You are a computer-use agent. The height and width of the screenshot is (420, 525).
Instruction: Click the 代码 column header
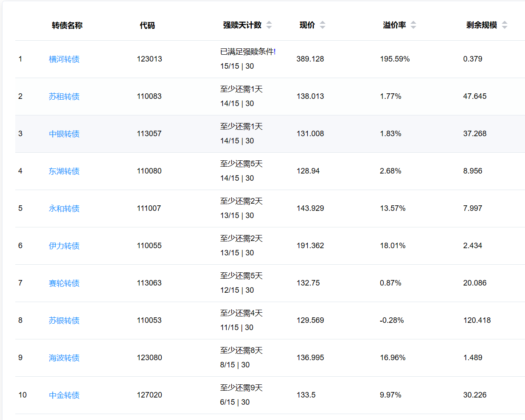(147, 25)
